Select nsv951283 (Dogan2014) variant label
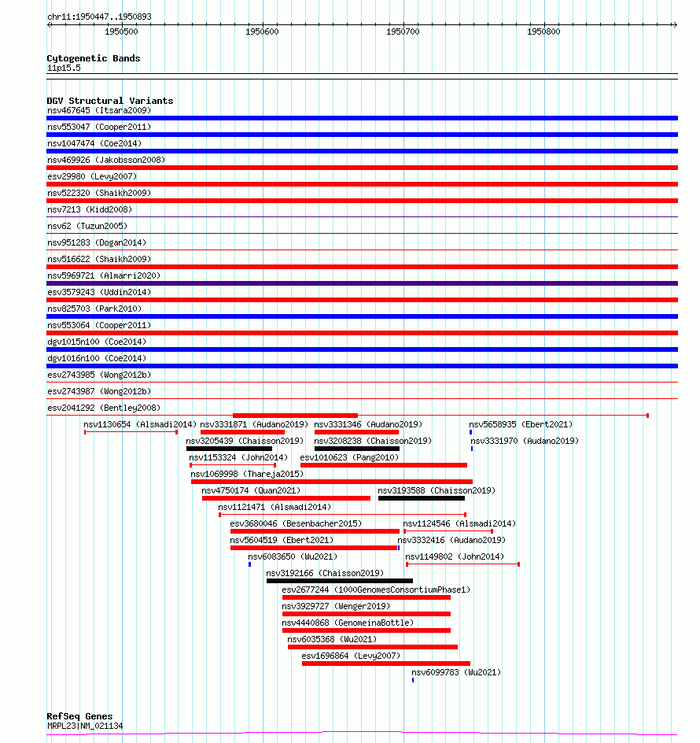The height and width of the screenshot is (743, 700). tap(97, 242)
